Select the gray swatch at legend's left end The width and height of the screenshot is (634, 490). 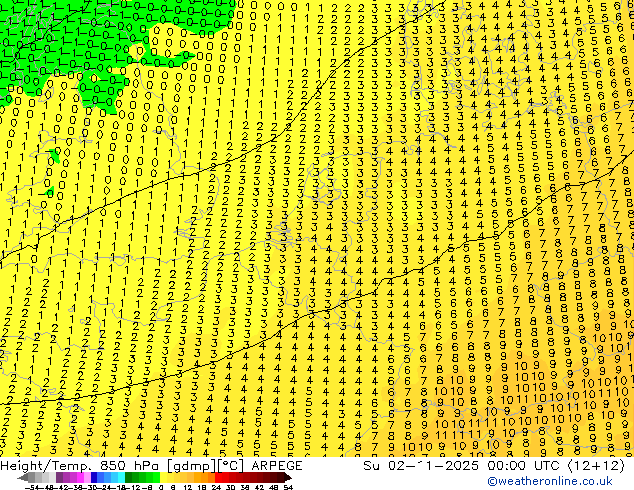24,478
